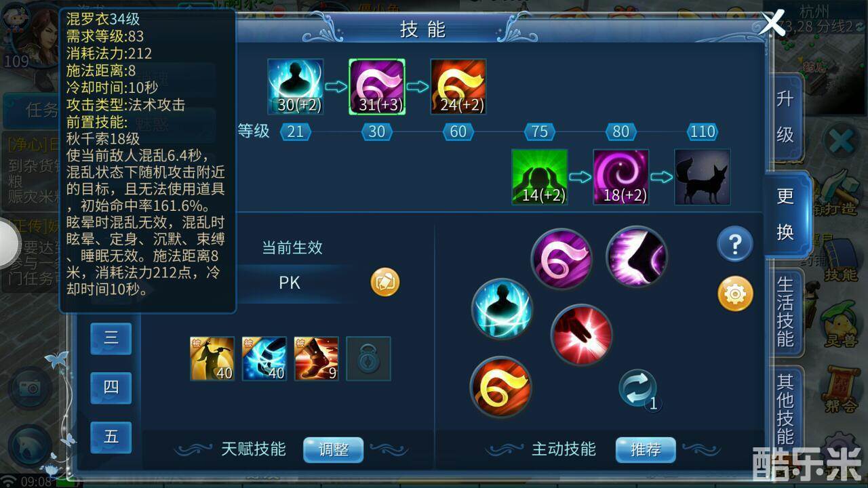Select skill preset 四
Viewport: 868px width, 488px height.
[111, 387]
